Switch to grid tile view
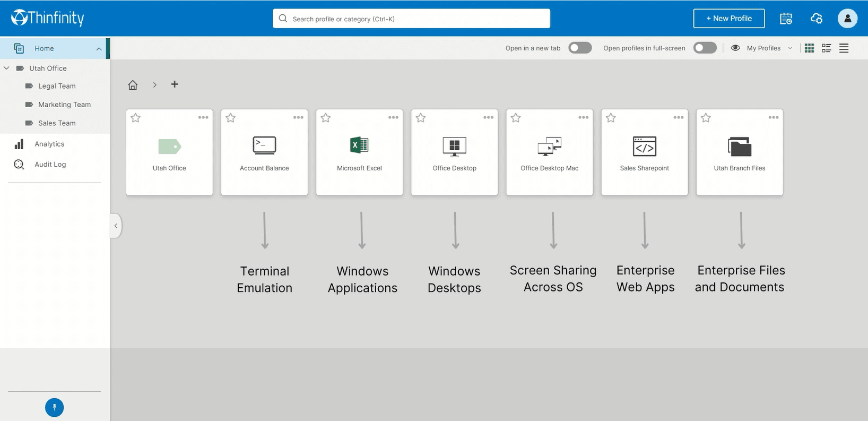The image size is (868, 421). click(809, 48)
